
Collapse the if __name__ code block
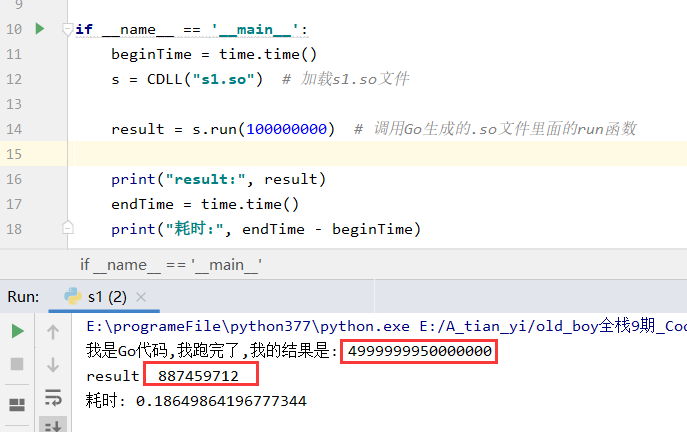67,29
